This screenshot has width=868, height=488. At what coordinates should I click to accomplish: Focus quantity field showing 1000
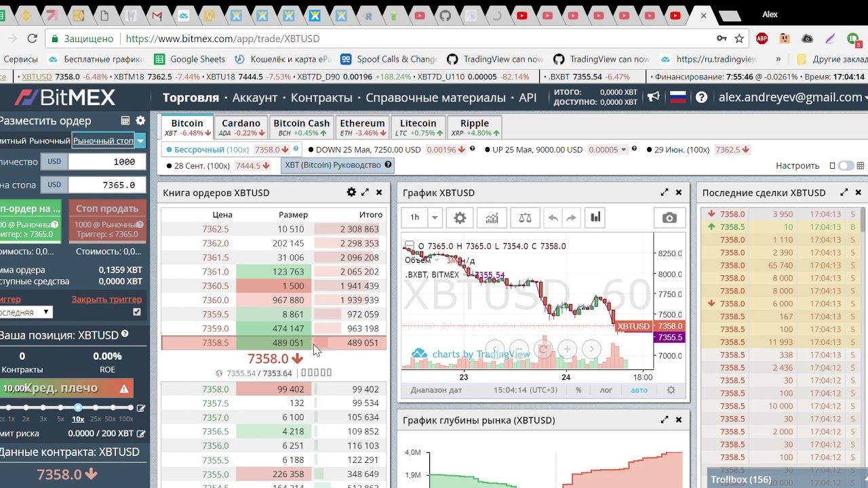tap(107, 162)
